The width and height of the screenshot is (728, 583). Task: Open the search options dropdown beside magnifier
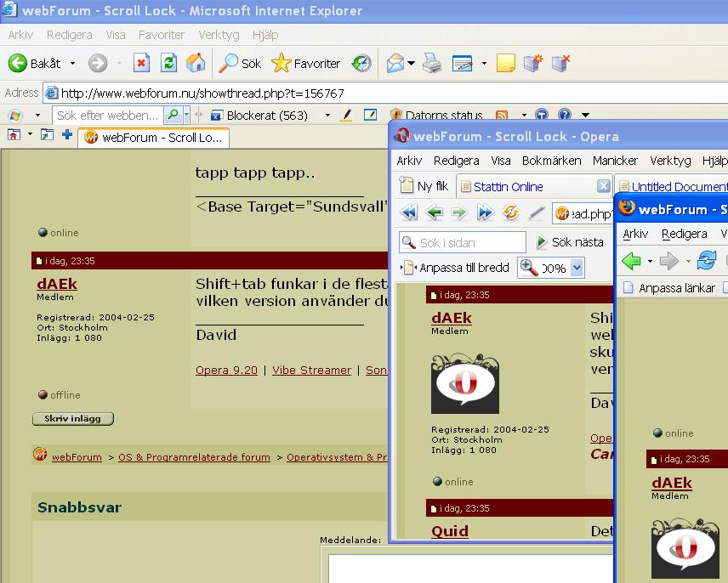coord(186,115)
